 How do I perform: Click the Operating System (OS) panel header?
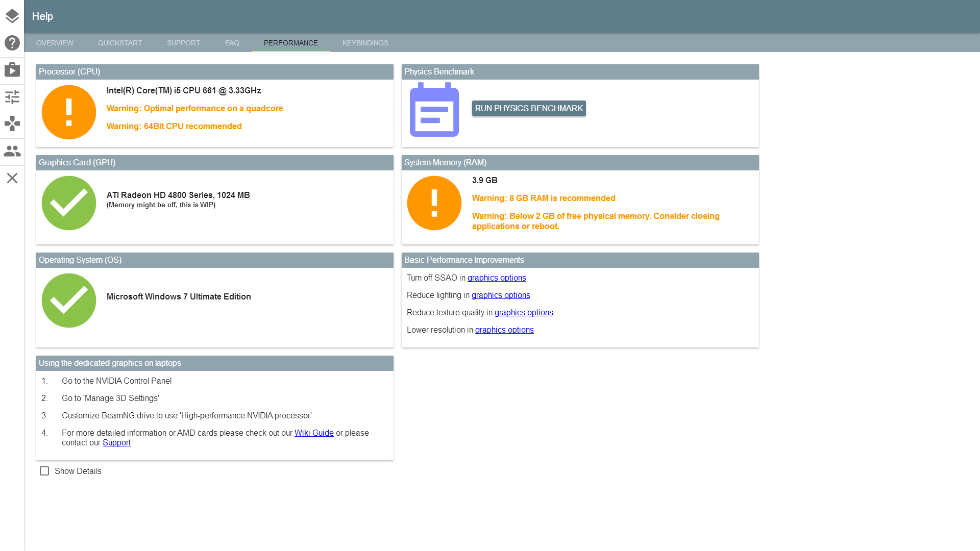215,260
